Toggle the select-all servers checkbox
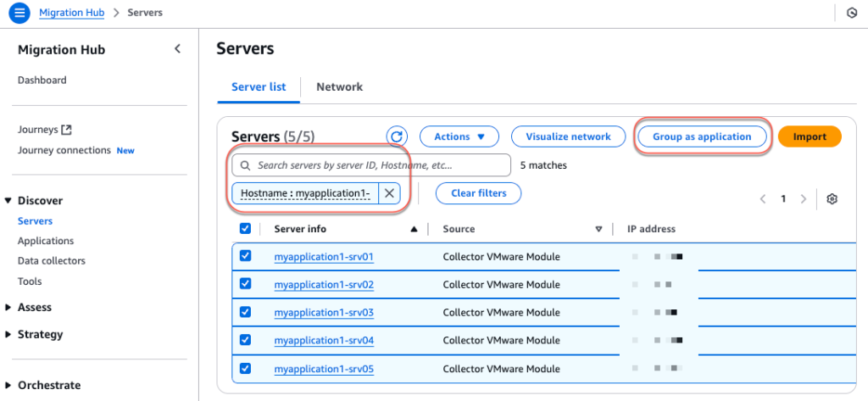Viewport: 868px width, 401px height. 245,228
